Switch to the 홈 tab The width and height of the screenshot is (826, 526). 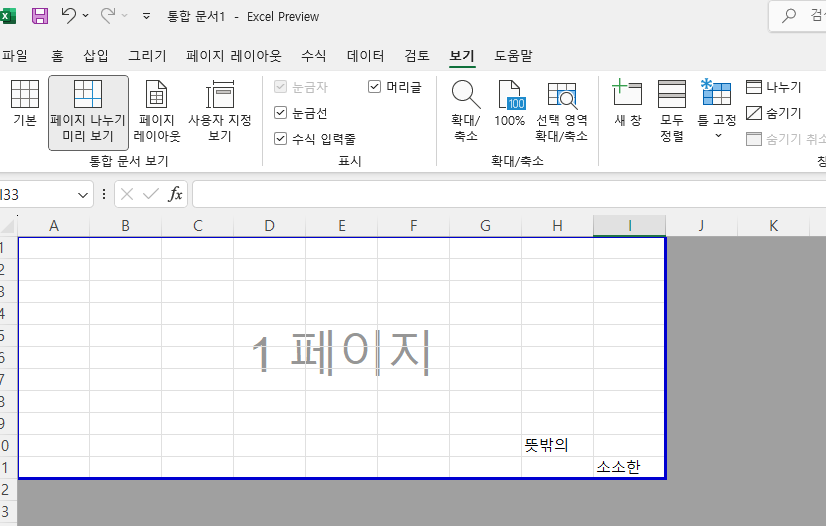(x=57, y=55)
